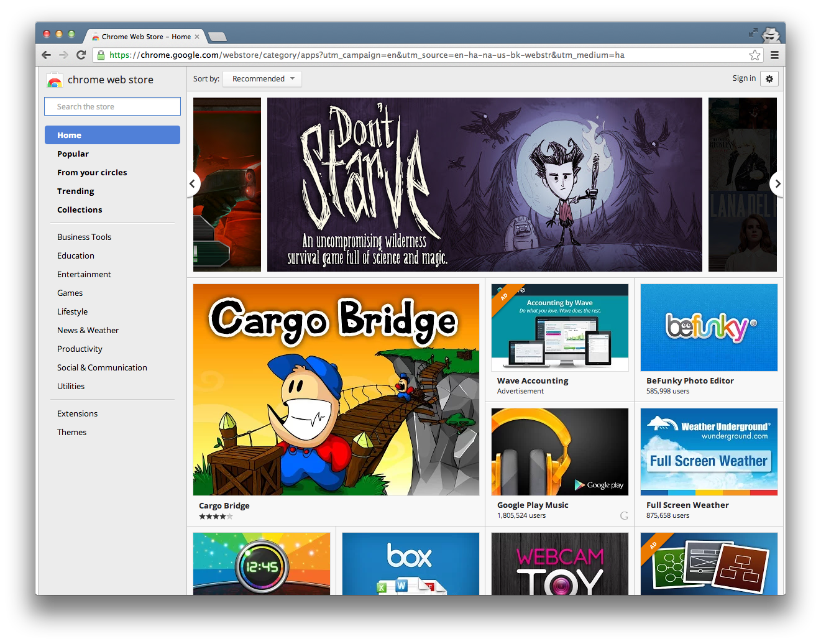
Task: Click Sign in
Action: coord(744,78)
